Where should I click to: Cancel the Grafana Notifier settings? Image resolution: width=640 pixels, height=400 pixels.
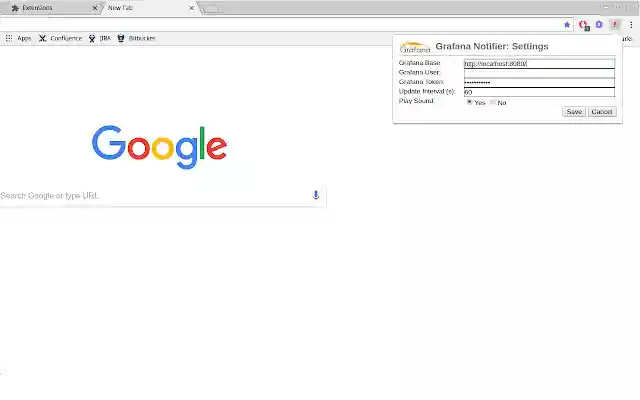click(x=602, y=112)
